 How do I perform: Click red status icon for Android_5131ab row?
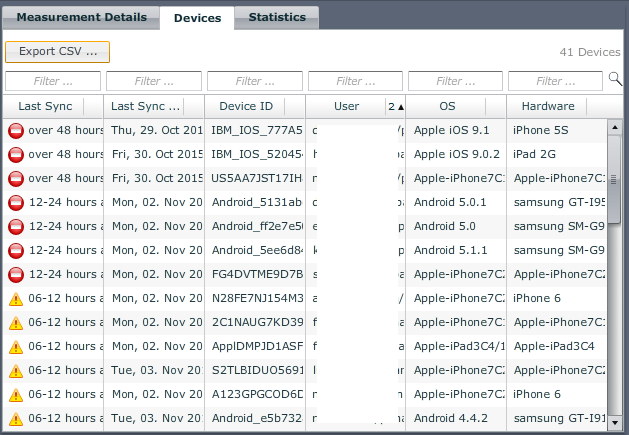pos(16,203)
